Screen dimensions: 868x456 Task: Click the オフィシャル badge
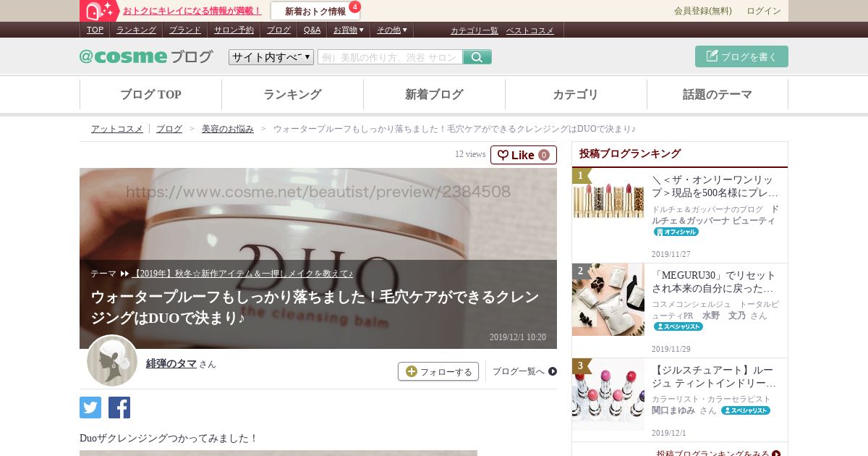point(676,232)
